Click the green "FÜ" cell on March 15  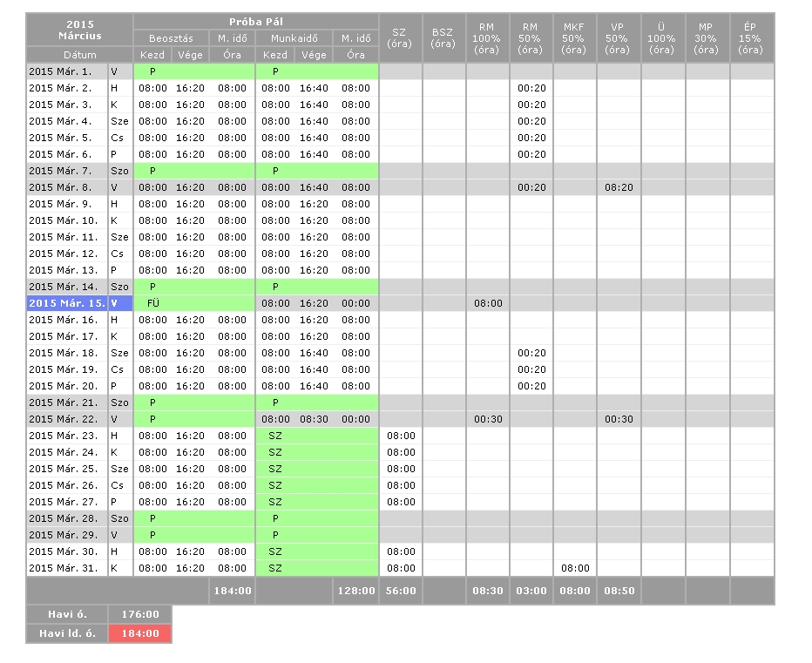pyautogui.click(x=194, y=303)
